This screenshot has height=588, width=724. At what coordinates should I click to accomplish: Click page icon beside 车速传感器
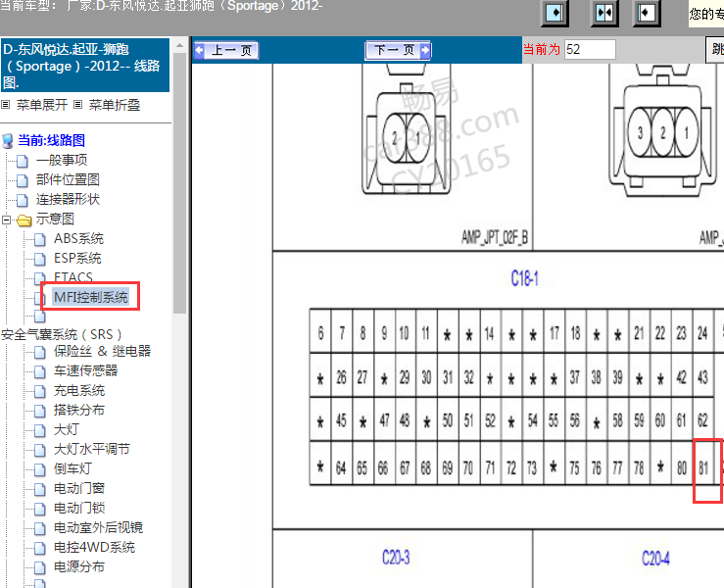pos(40,371)
